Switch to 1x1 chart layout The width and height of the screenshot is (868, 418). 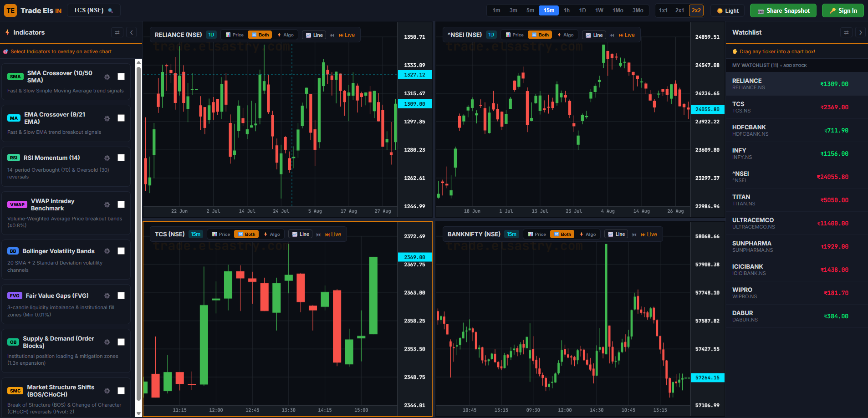(x=664, y=10)
